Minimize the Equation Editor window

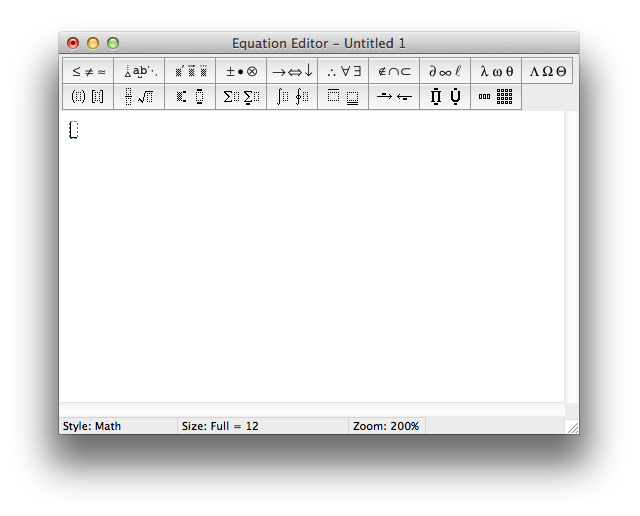click(93, 43)
